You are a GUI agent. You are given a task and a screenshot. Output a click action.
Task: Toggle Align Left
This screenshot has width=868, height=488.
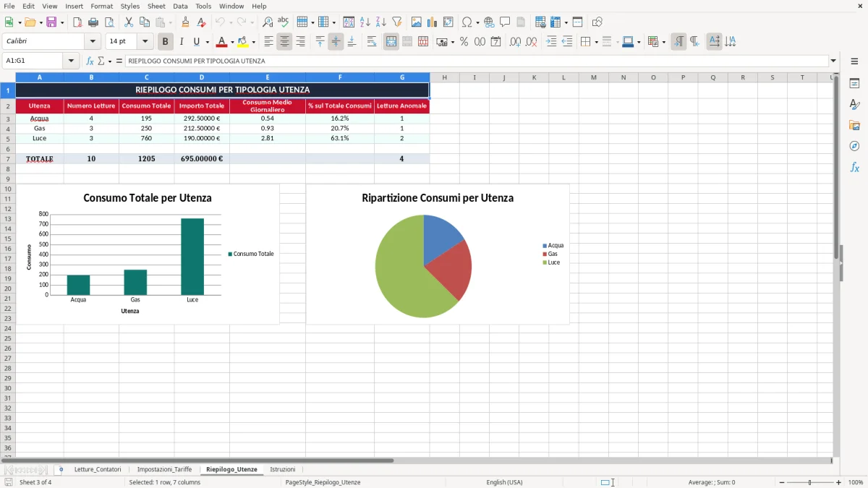(x=268, y=42)
